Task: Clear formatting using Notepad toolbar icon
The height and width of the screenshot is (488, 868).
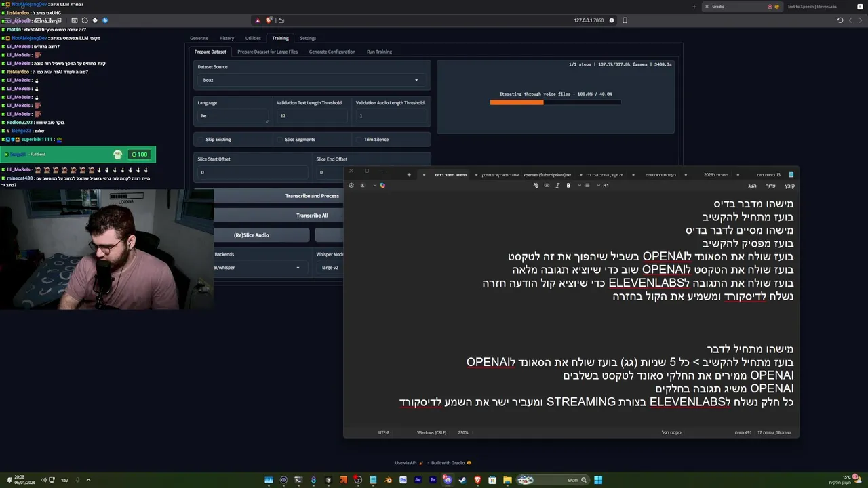Action: (x=536, y=186)
